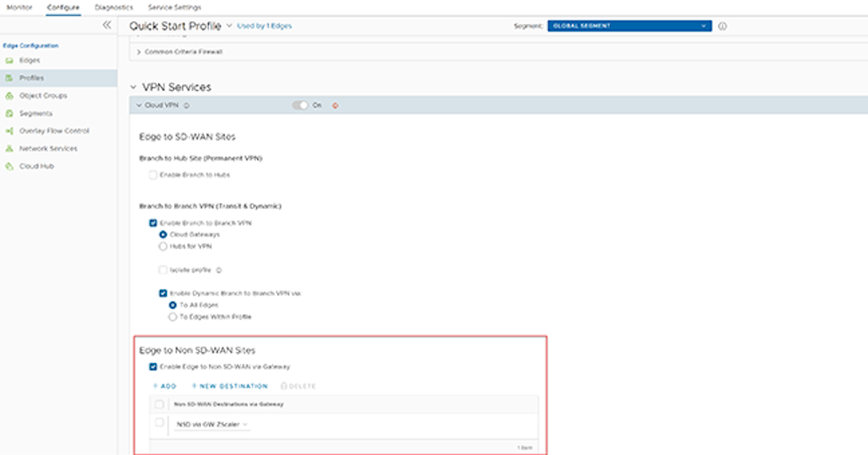This screenshot has height=455, width=868.
Task: Check the NSD via GW ZScaler row checkbox
Action: tap(159, 422)
